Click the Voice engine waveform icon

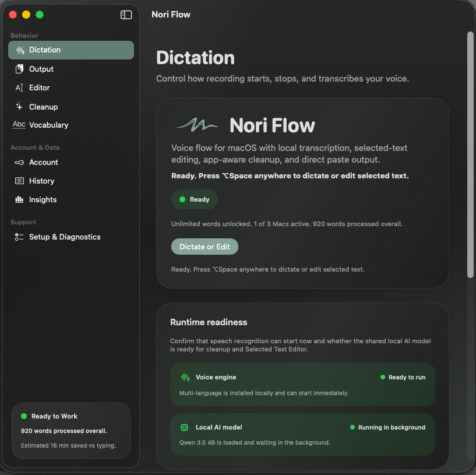[x=185, y=377]
